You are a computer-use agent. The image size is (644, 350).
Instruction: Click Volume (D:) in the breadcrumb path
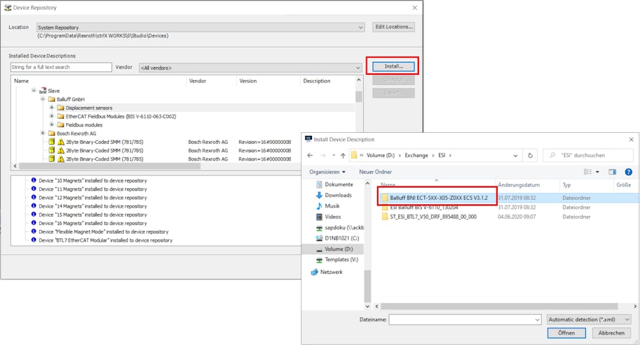pyautogui.click(x=380, y=155)
